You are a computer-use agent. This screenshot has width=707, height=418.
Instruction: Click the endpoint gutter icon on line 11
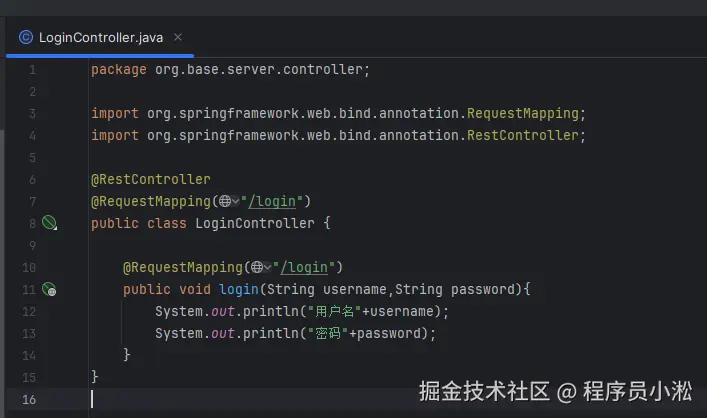[x=49, y=289]
